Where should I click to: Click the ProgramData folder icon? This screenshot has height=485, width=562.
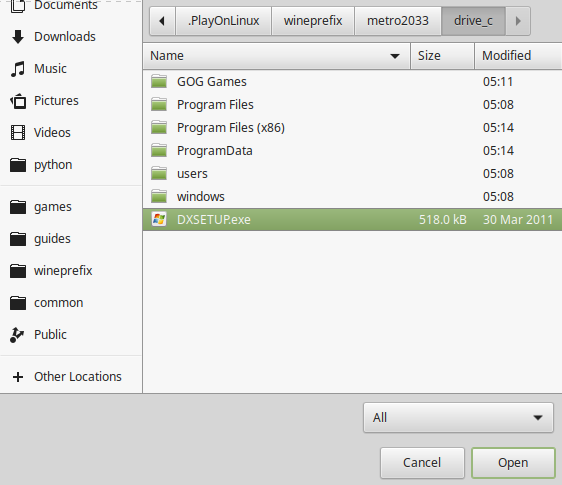click(159, 150)
